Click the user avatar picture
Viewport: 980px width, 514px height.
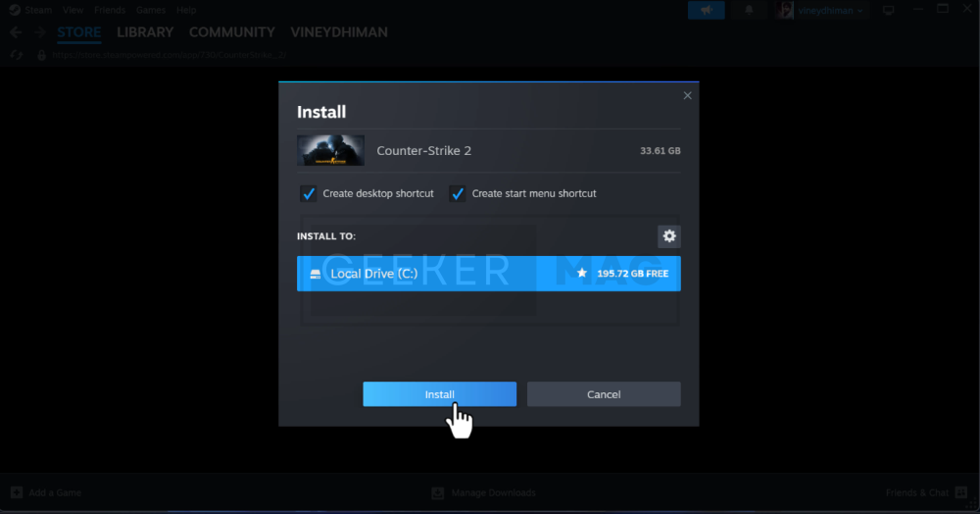click(x=785, y=10)
